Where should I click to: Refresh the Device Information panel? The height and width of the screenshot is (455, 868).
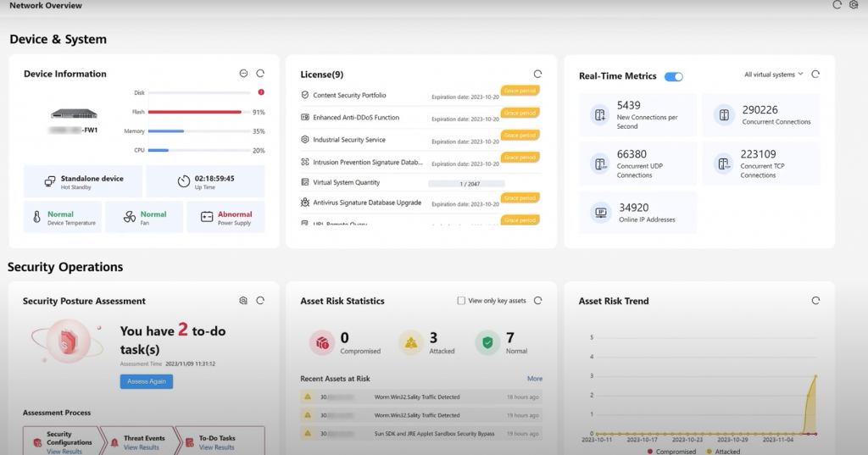[260, 74]
